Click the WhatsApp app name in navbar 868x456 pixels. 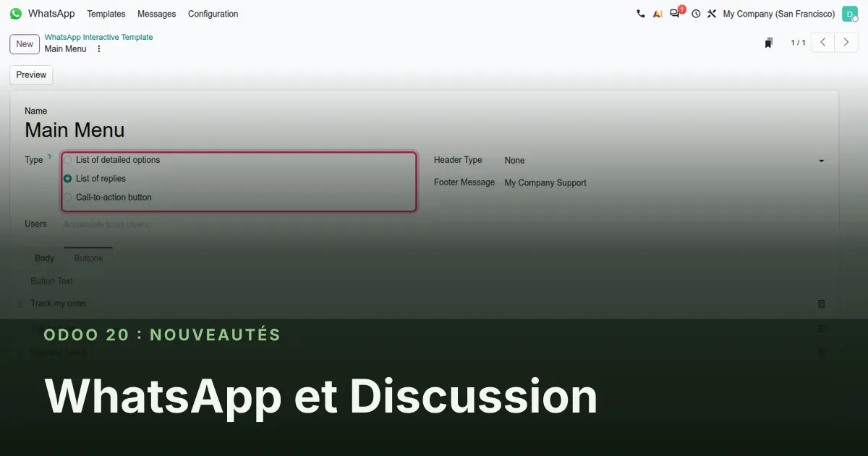[51, 14]
